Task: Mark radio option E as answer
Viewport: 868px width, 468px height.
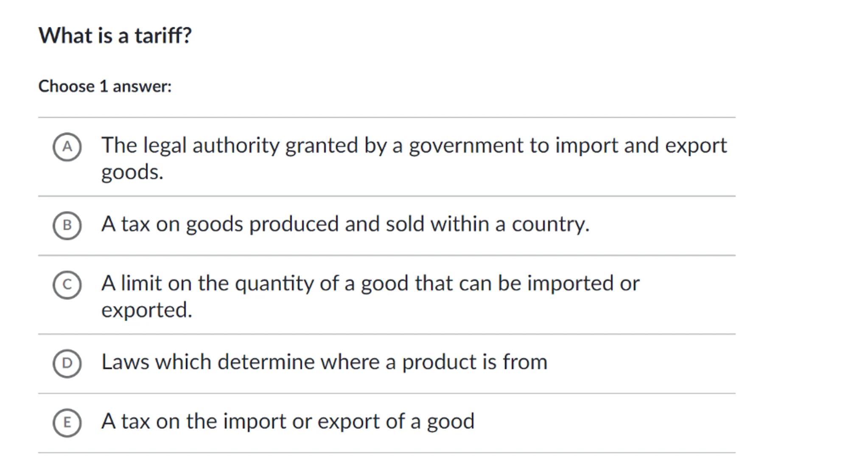Action: click(x=67, y=423)
